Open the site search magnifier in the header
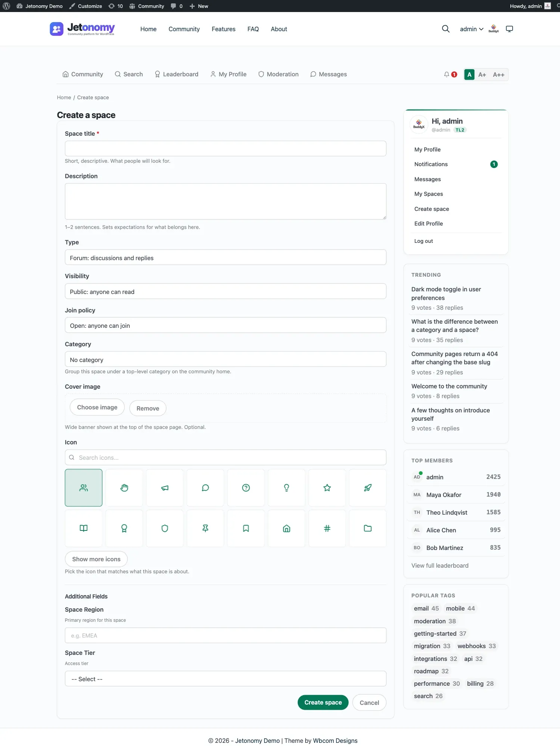Image resolution: width=560 pixels, height=753 pixels. (x=446, y=29)
